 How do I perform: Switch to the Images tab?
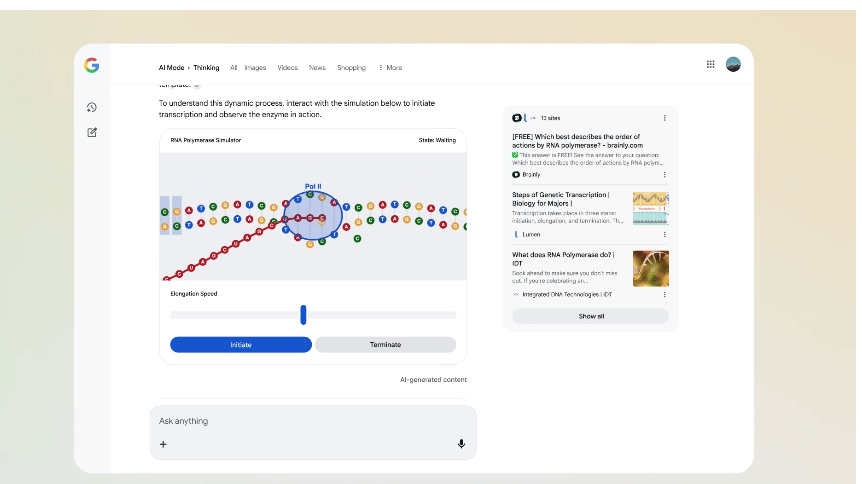(255, 68)
